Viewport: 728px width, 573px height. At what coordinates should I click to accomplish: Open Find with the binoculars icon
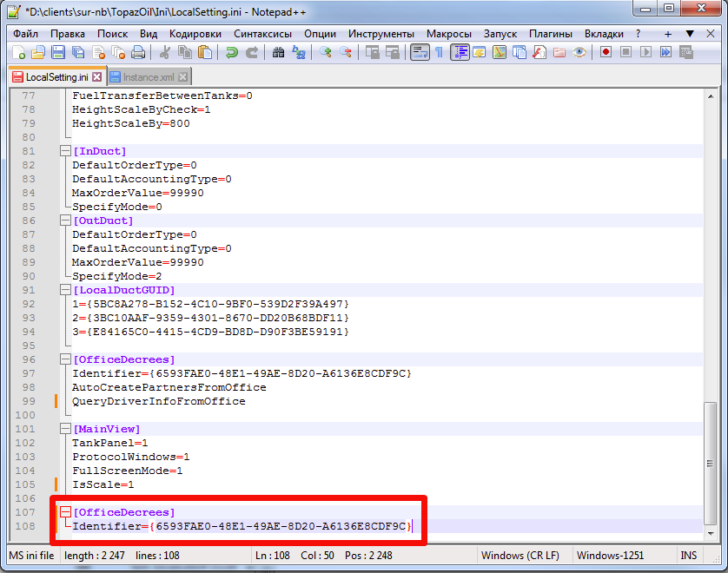[278, 52]
